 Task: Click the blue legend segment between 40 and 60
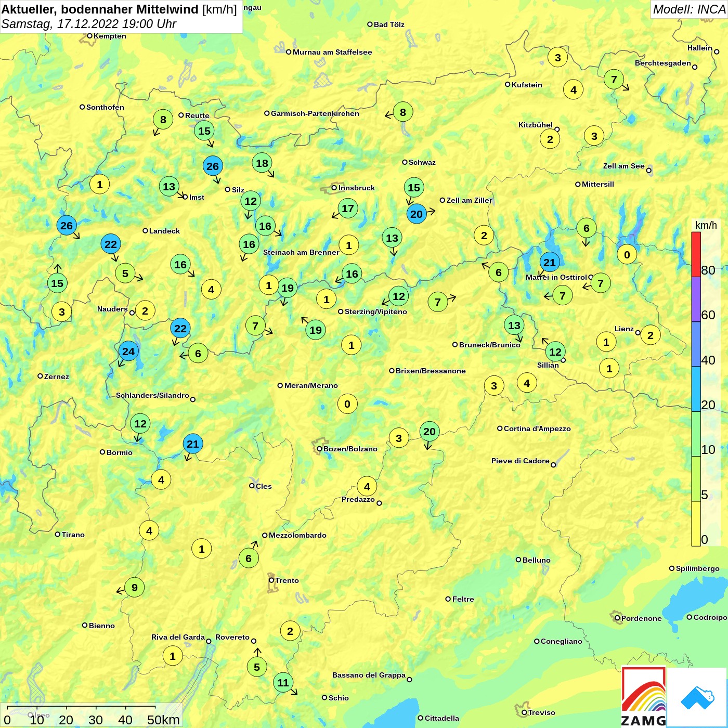[x=696, y=344]
